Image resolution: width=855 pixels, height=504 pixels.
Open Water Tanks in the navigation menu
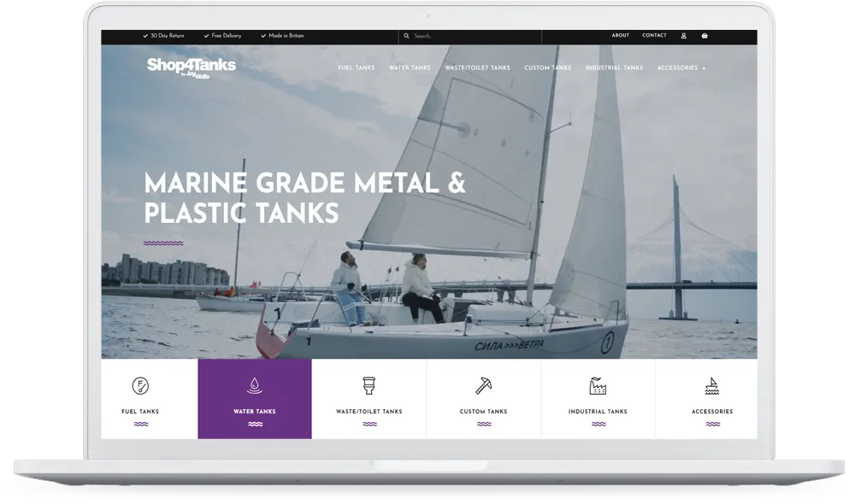click(x=410, y=68)
